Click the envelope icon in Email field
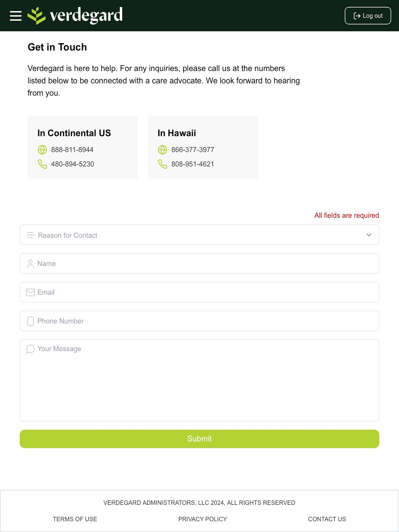This screenshot has height=532, width=399. [x=31, y=292]
